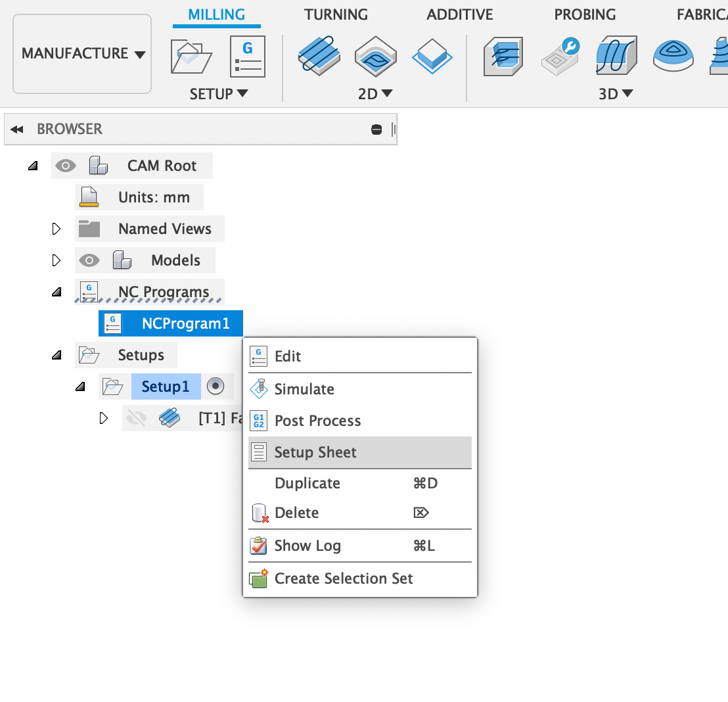Toggle visibility of CAM Root

tap(66, 166)
